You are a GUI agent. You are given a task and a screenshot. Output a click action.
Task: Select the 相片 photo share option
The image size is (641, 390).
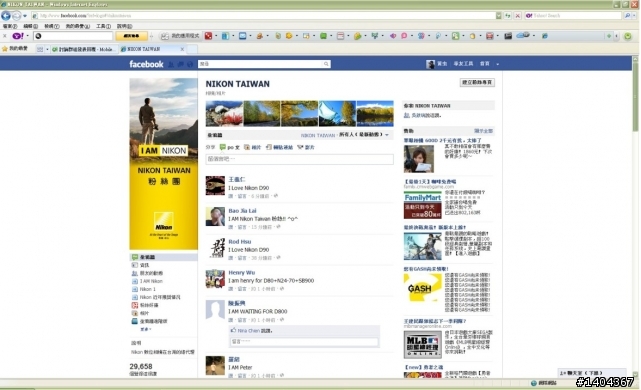[252, 147]
